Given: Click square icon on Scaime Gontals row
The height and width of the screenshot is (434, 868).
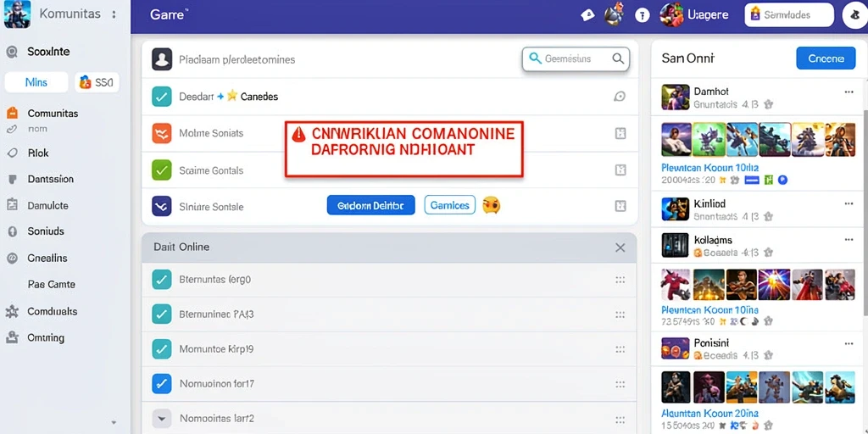Looking at the screenshot, I should point(620,170).
